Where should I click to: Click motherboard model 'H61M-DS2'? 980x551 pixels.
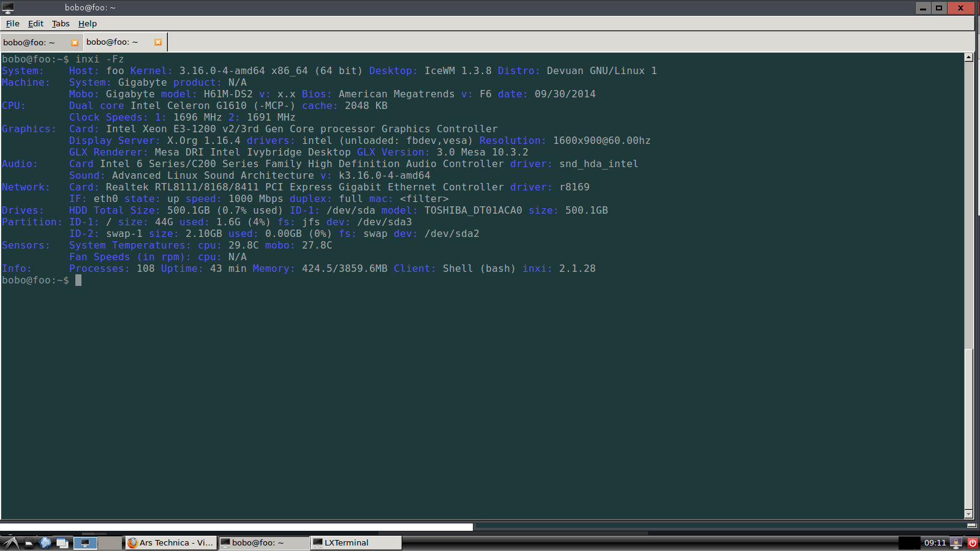pyautogui.click(x=228, y=94)
